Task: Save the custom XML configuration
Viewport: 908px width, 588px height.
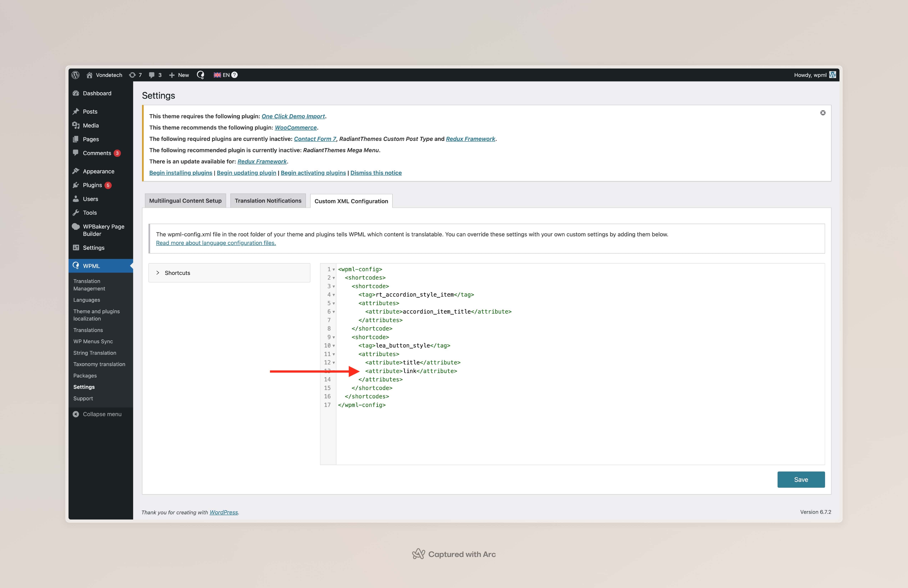Action: point(801,480)
